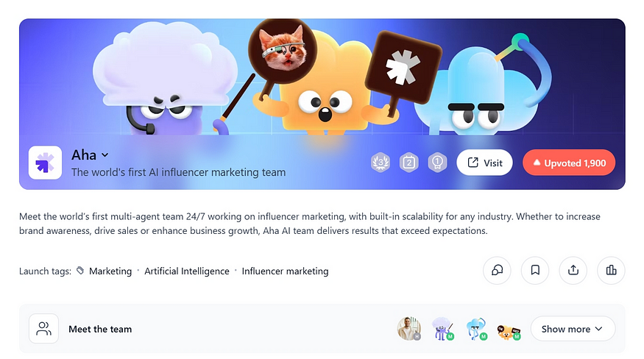Open the comment discussion icon
This screenshot has width=644, height=359.
tap(497, 270)
